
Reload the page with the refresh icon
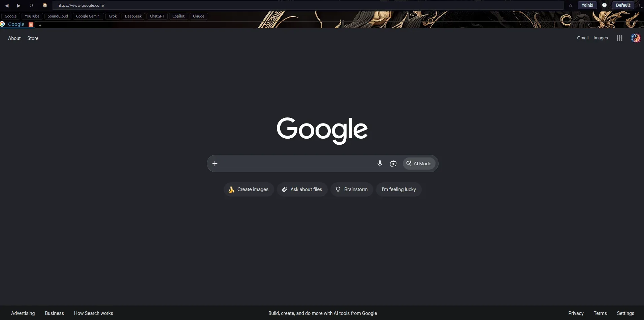coord(31,5)
